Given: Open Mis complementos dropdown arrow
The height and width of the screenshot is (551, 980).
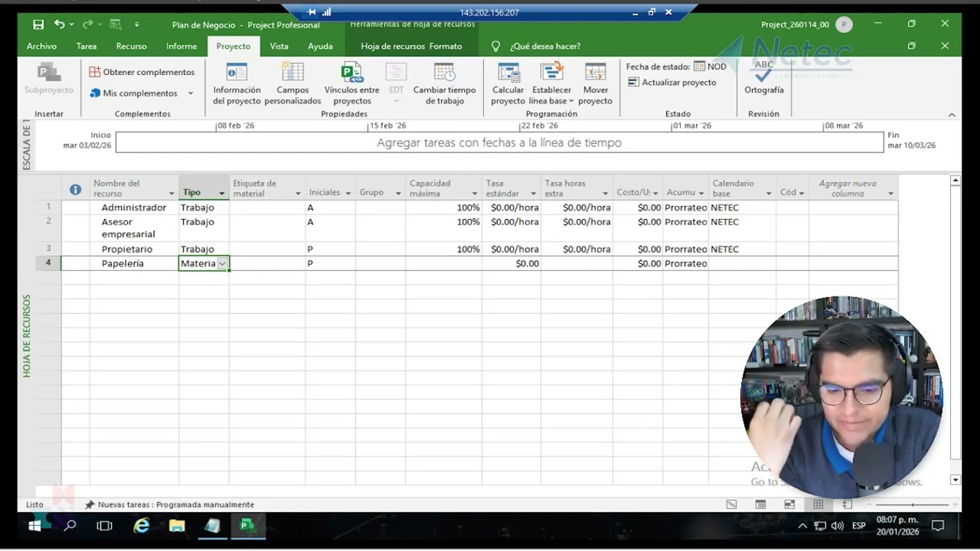Looking at the screenshot, I should coord(191,93).
